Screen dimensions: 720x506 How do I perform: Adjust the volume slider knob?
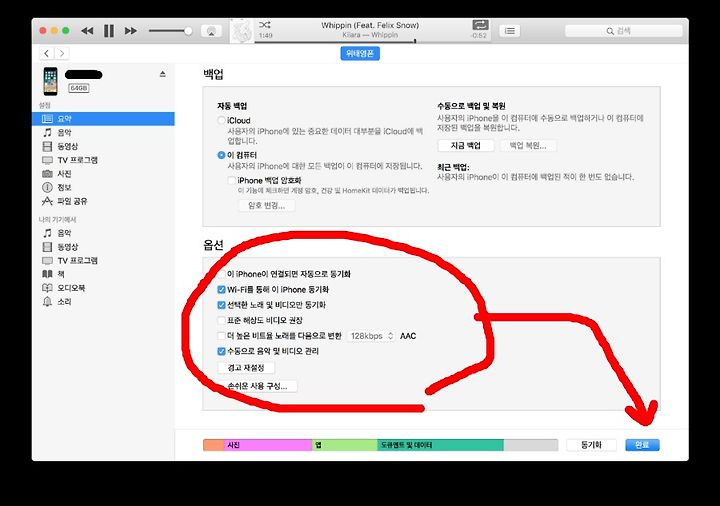click(x=188, y=31)
